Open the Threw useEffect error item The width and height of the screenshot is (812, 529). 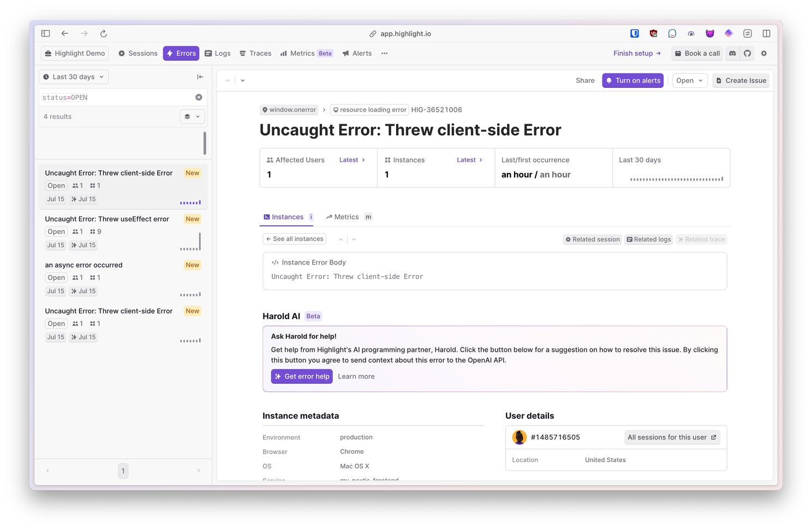(123, 232)
